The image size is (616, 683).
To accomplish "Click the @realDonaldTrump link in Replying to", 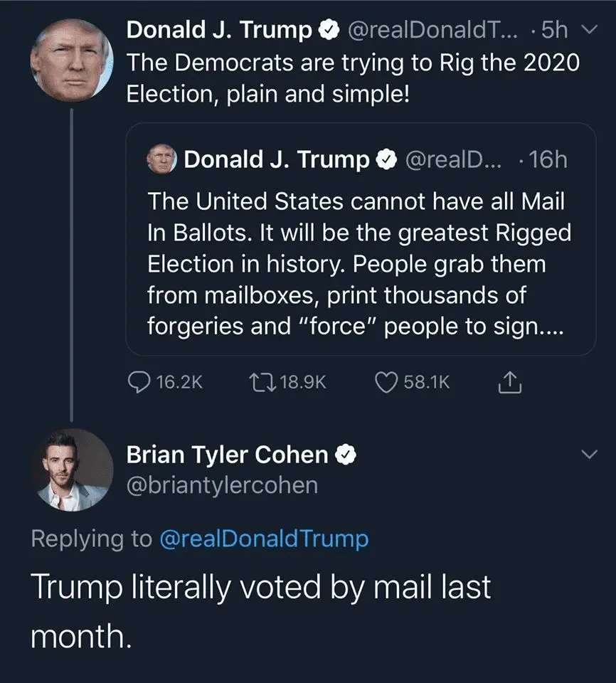I will click(x=264, y=539).
